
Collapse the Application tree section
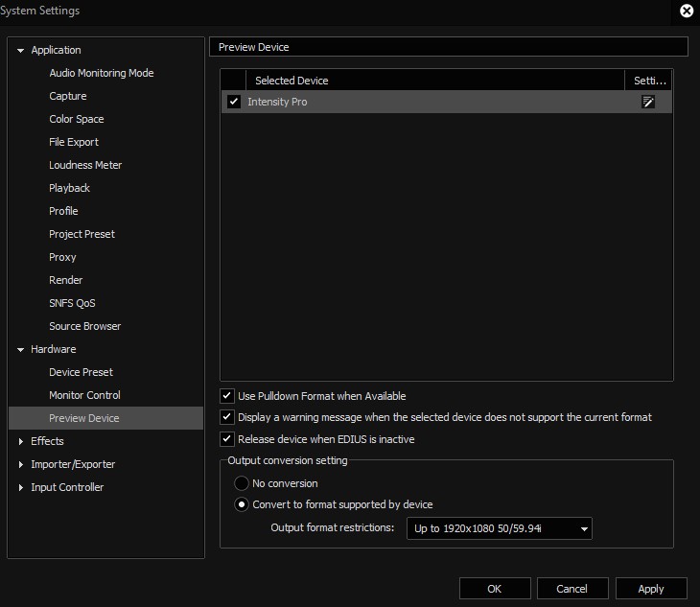[x=20, y=51]
